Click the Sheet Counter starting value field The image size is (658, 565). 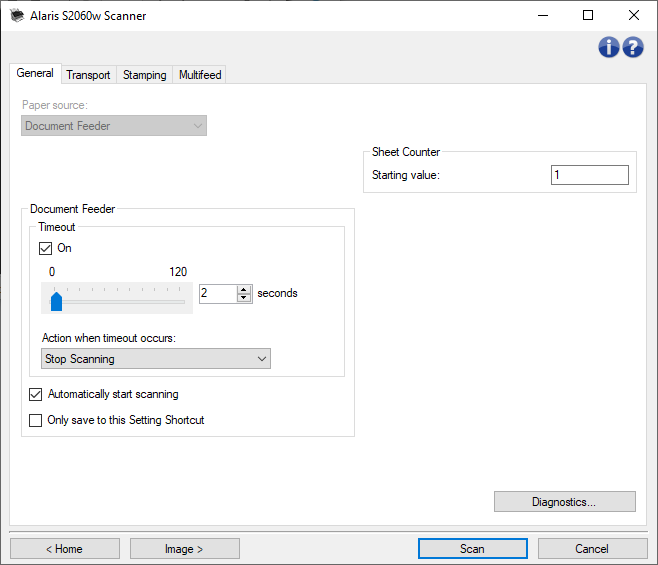(x=590, y=175)
